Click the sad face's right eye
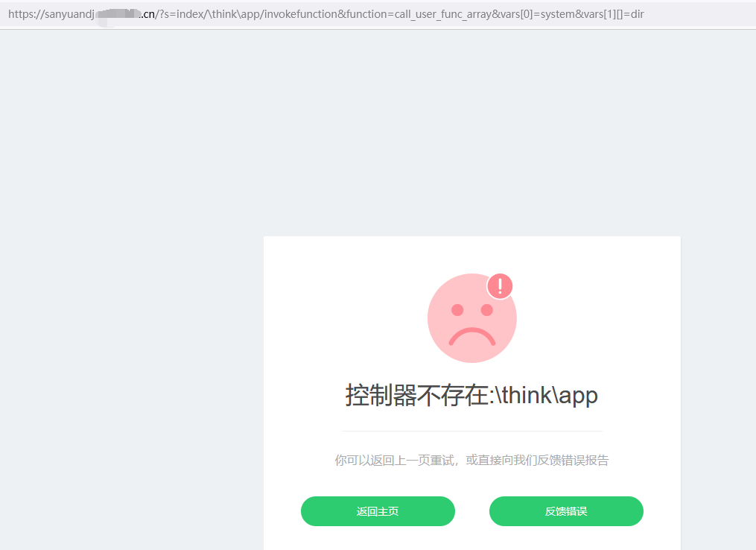 coord(487,310)
